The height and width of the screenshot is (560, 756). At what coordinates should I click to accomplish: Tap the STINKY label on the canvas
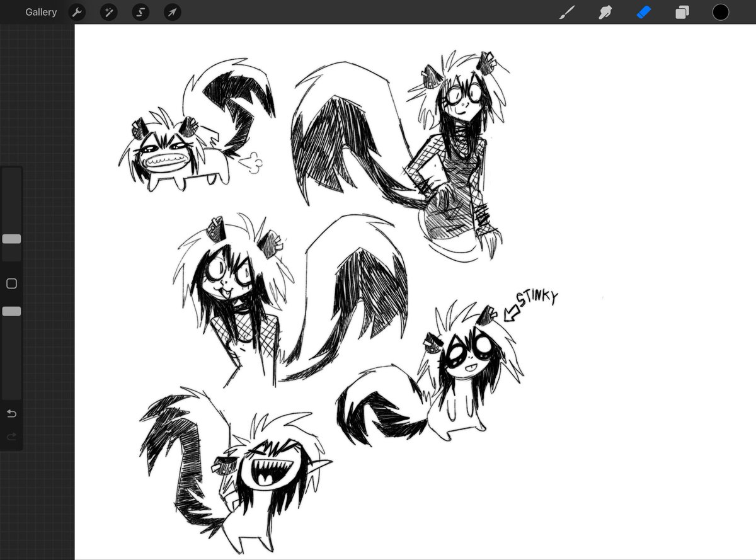tap(537, 297)
